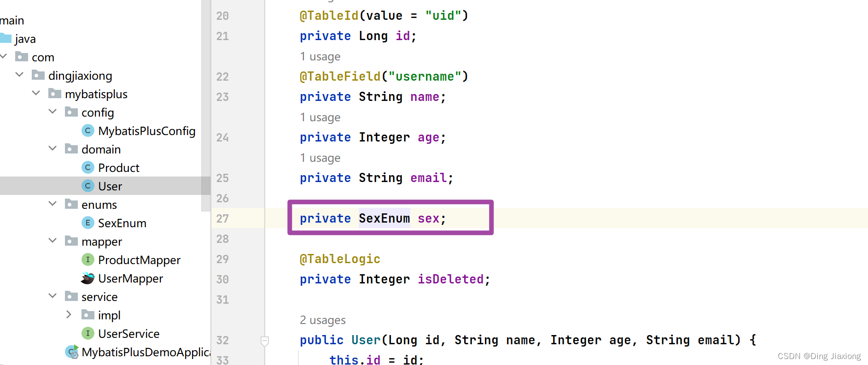Collapse the com package node
The image size is (868, 365).
pyautogui.click(x=4, y=56)
